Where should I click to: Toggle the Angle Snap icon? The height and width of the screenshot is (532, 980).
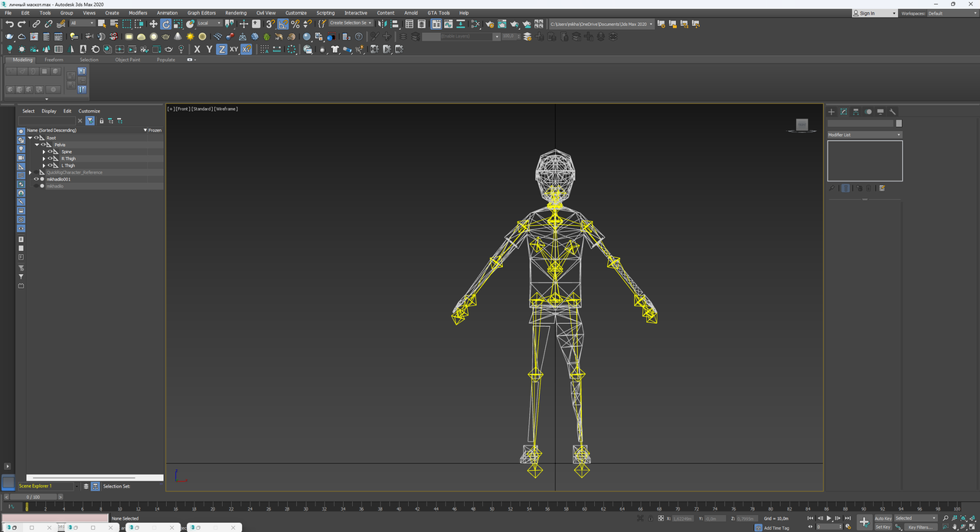click(x=283, y=24)
